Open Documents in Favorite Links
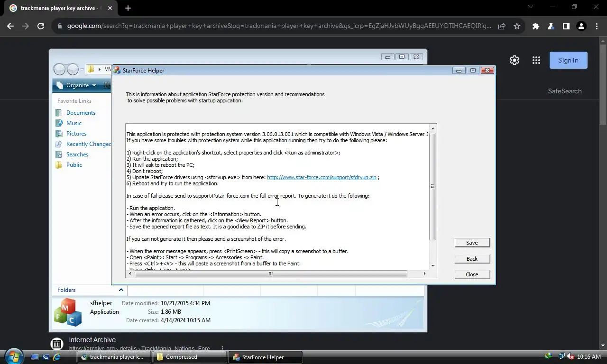This screenshot has height=364, width=607. coord(81,113)
